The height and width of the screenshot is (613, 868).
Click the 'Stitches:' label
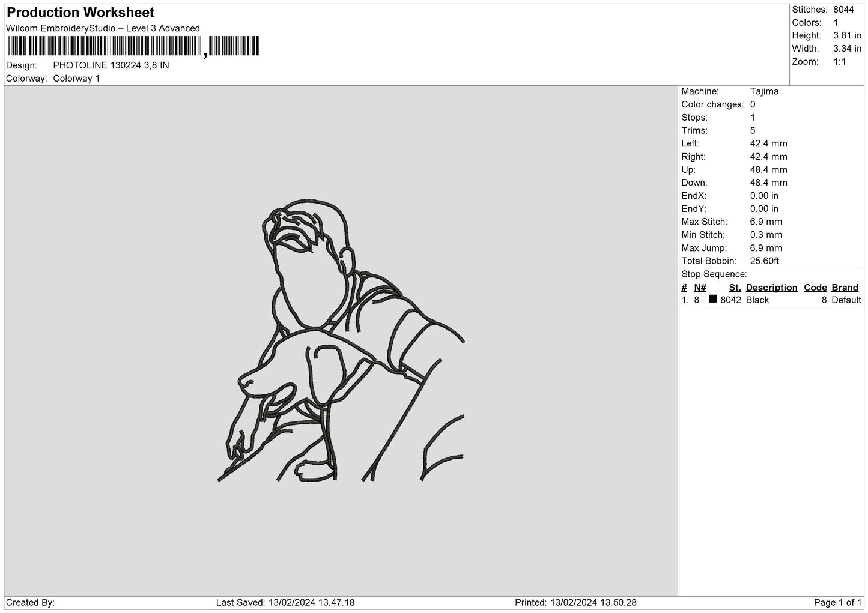[810, 10]
